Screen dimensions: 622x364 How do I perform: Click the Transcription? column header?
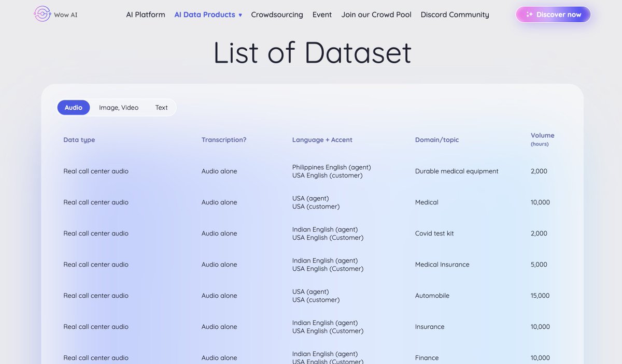(x=224, y=140)
